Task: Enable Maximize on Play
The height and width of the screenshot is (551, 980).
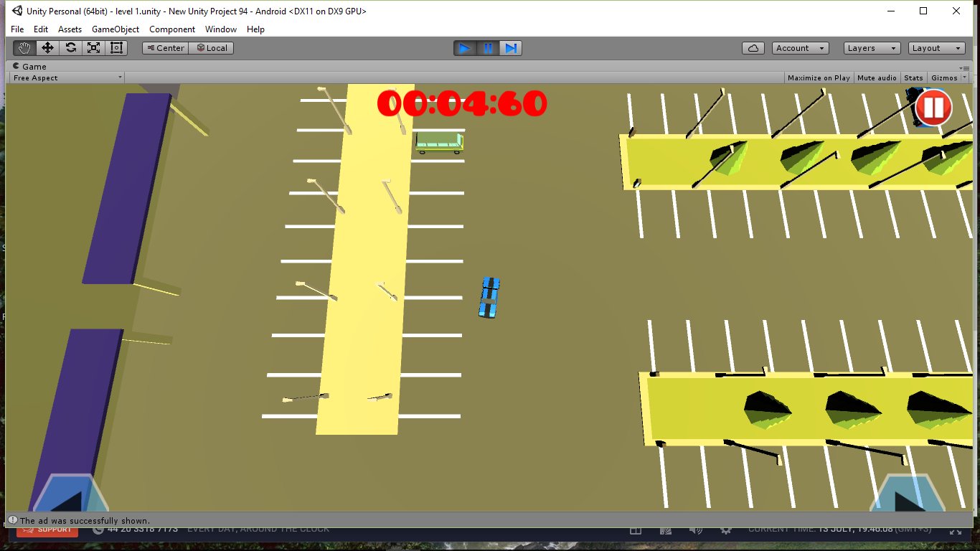Action: click(x=819, y=77)
